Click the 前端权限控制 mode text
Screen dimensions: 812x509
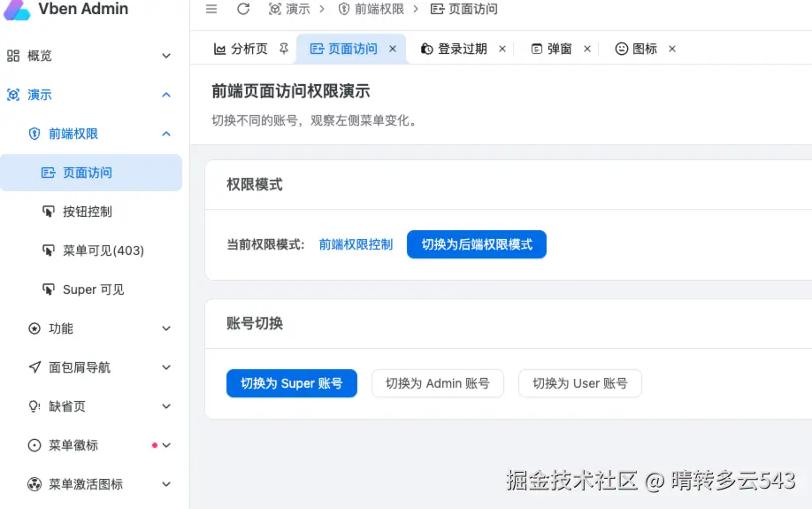click(x=356, y=244)
